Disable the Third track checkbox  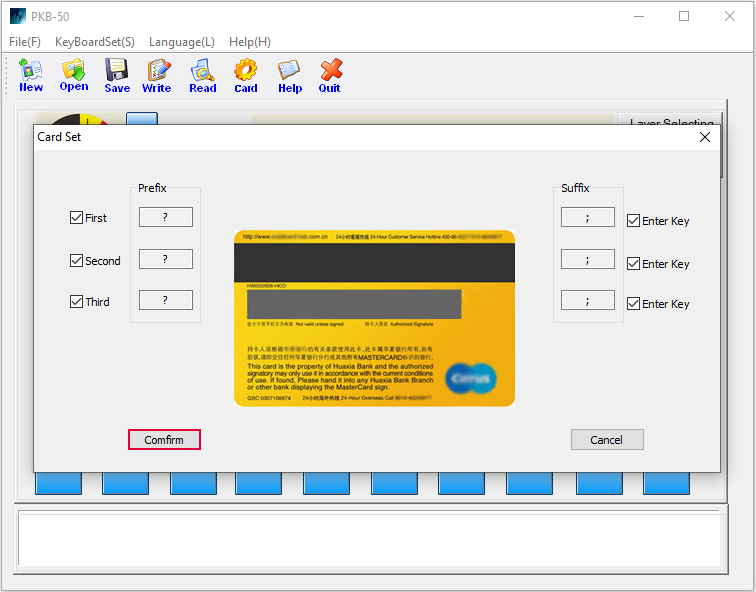coord(77,302)
